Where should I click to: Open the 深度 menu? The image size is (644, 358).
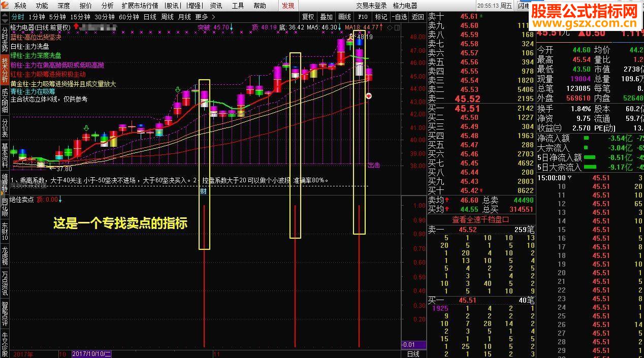(x=64, y=6)
